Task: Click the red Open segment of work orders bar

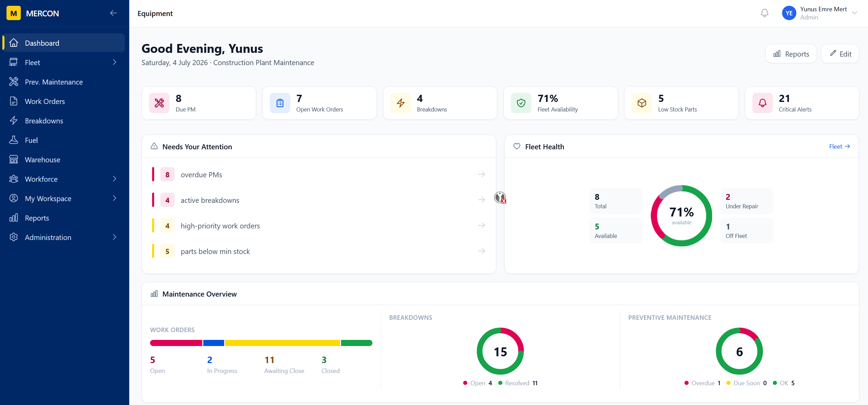Action: 176,343
